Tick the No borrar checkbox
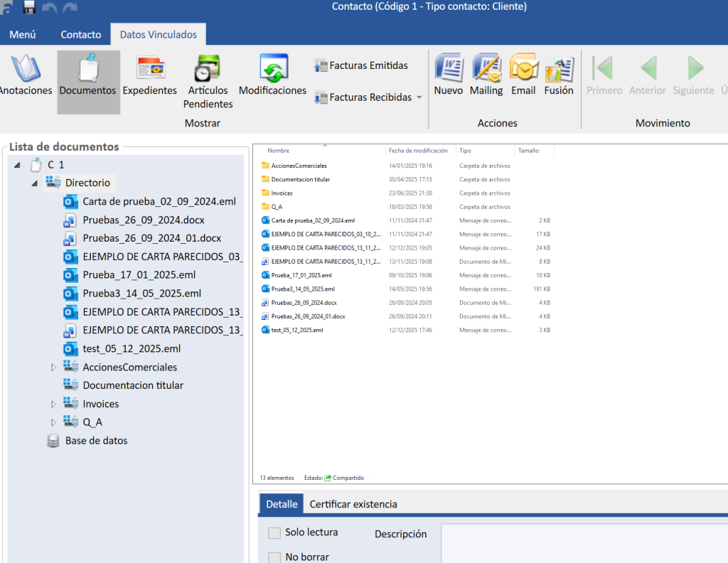The image size is (728, 563). pyautogui.click(x=274, y=558)
